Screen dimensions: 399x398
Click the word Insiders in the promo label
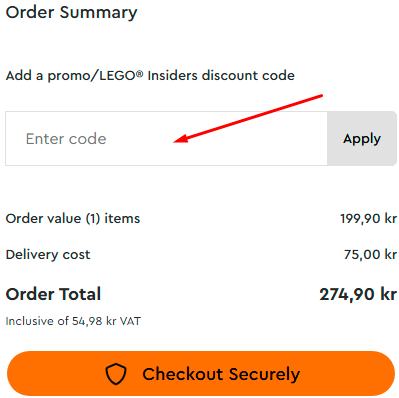173,75
